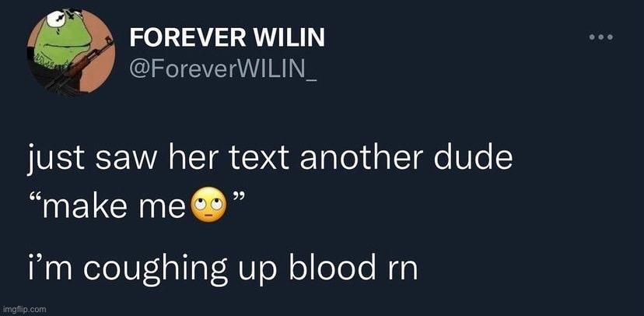
Task: Open the three-dot more options menu
Action: 601,37
